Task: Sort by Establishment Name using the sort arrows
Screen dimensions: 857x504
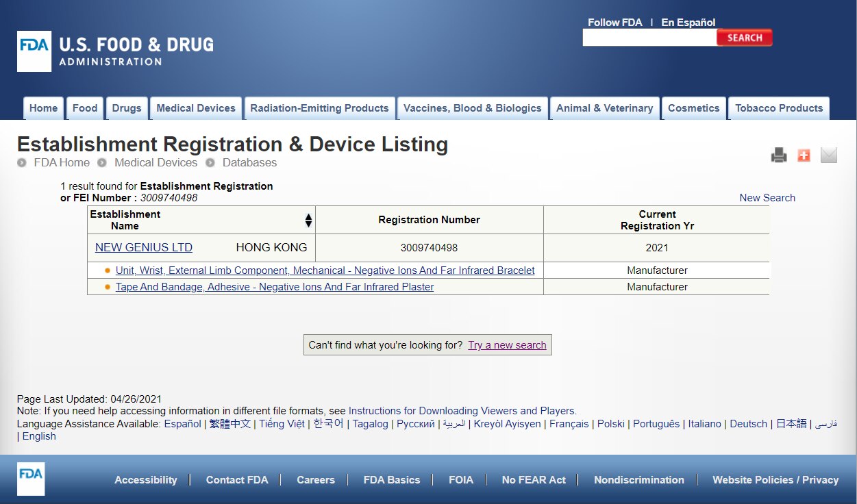Action: point(308,220)
